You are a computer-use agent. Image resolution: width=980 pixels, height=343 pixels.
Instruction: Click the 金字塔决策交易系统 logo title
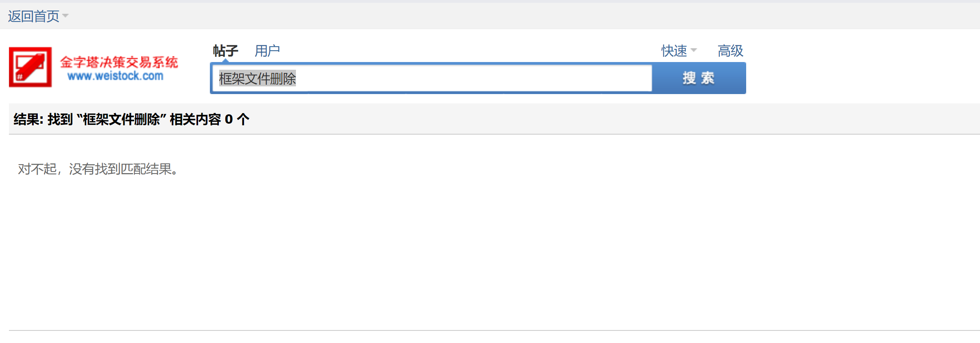[119, 62]
